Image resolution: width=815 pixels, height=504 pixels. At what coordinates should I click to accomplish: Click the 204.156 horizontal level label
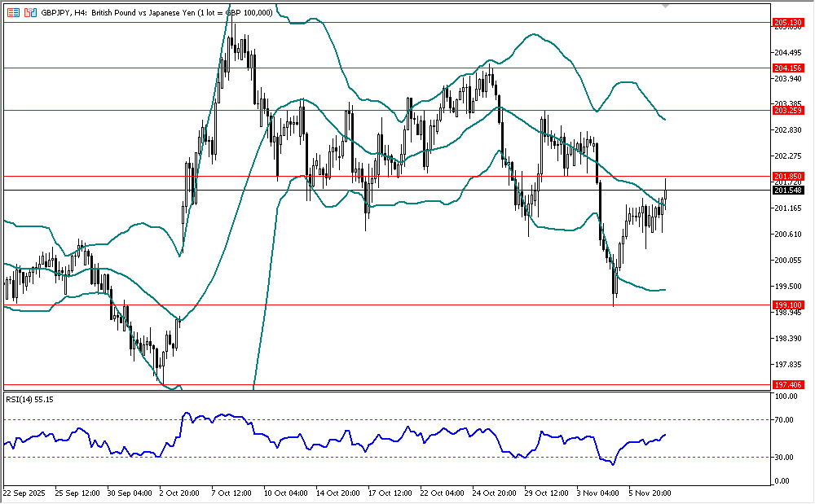(787, 68)
